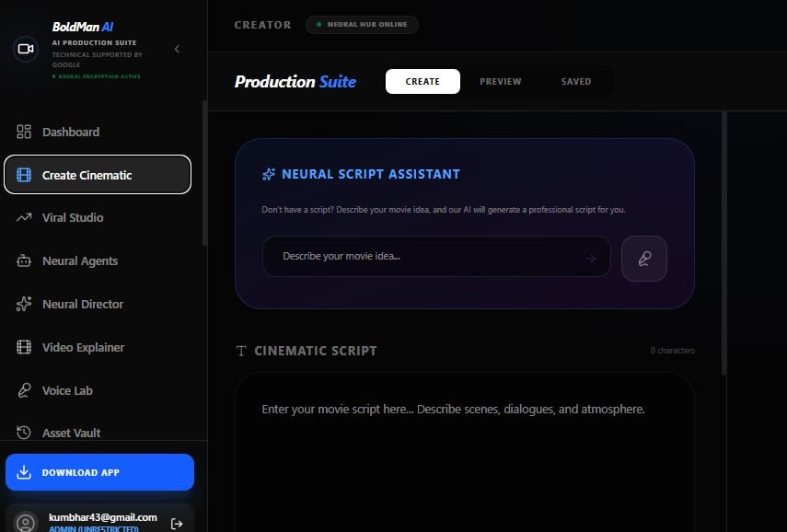Go to Neural Director

point(98,304)
